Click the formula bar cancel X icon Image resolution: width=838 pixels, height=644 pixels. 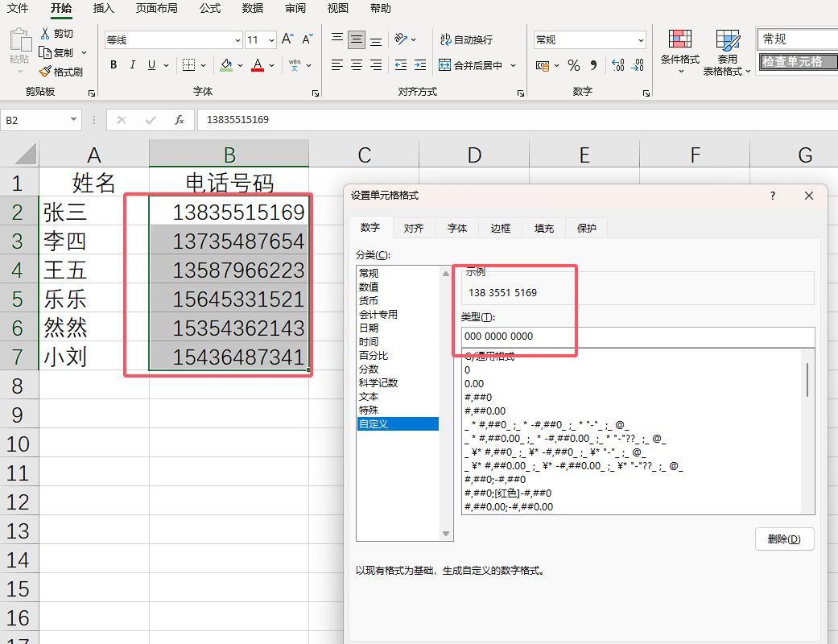pyautogui.click(x=122, y=120)
